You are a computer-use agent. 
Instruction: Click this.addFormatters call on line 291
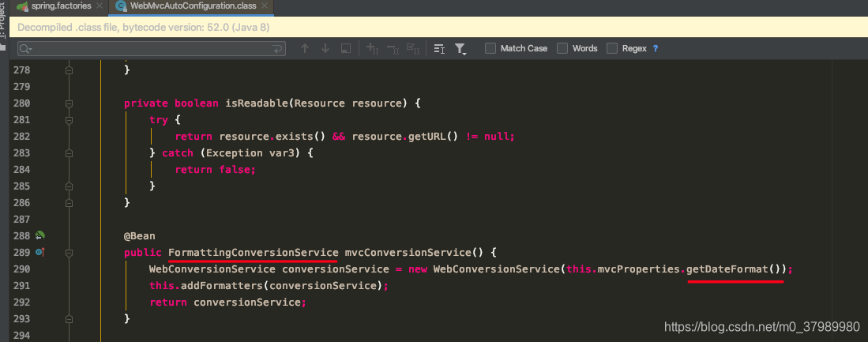269,286
